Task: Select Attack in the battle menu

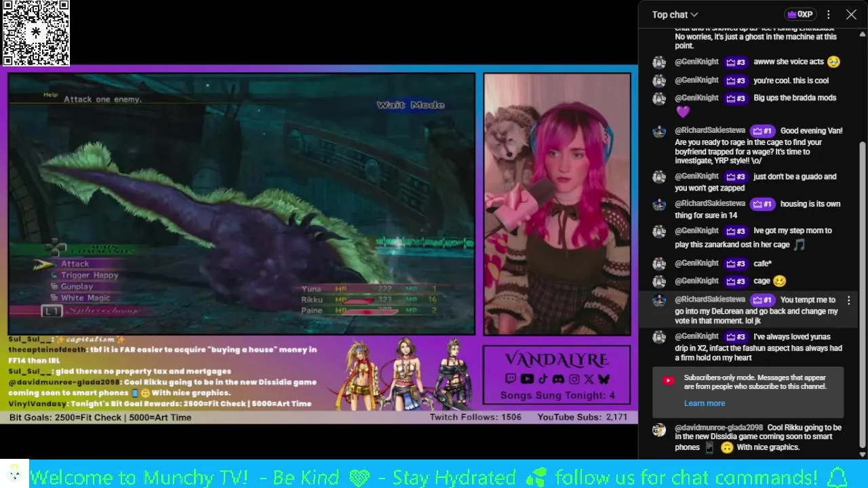Action: pyautogui.click(x=75, y=264)
